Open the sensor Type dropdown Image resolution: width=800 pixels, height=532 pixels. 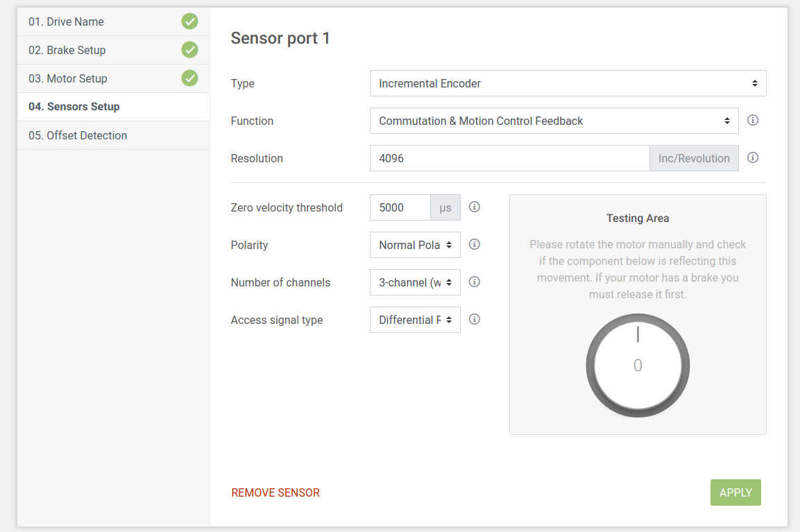click(568, 83)
